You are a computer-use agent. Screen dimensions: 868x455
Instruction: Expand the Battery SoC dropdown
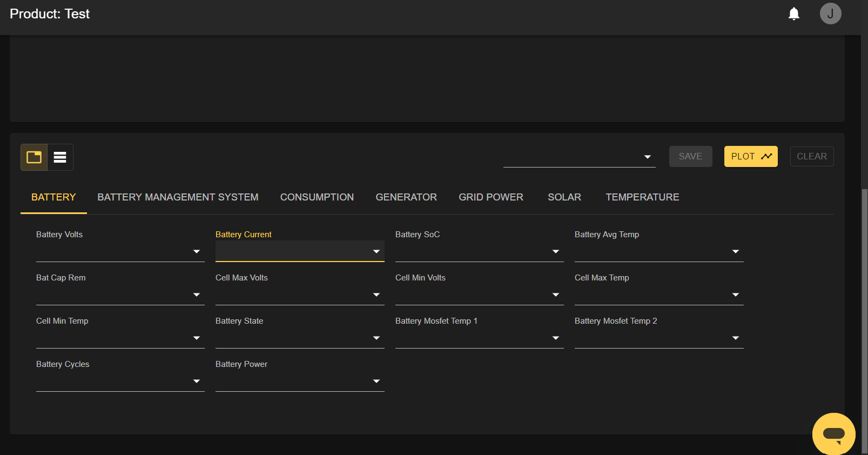click(479, 251)
